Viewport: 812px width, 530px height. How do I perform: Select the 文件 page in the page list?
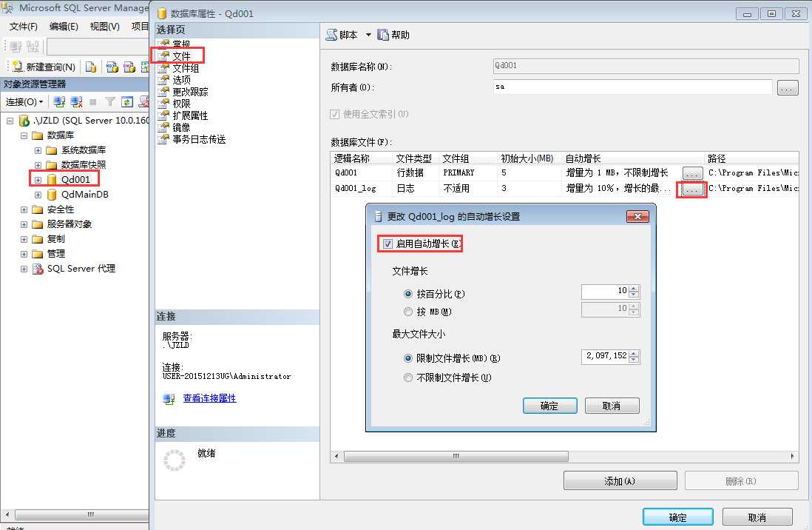pos(181,56)
